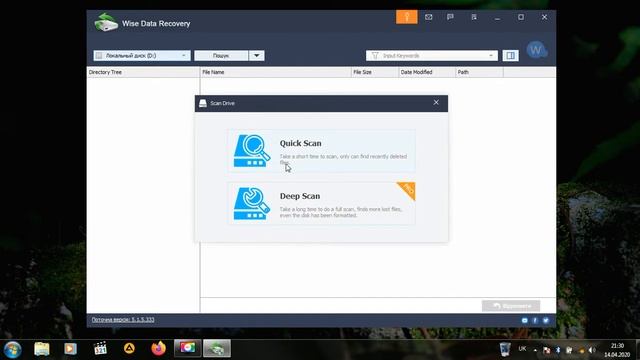Open the media player taskbar icon

pyautogui.click(x=70, y=349)
